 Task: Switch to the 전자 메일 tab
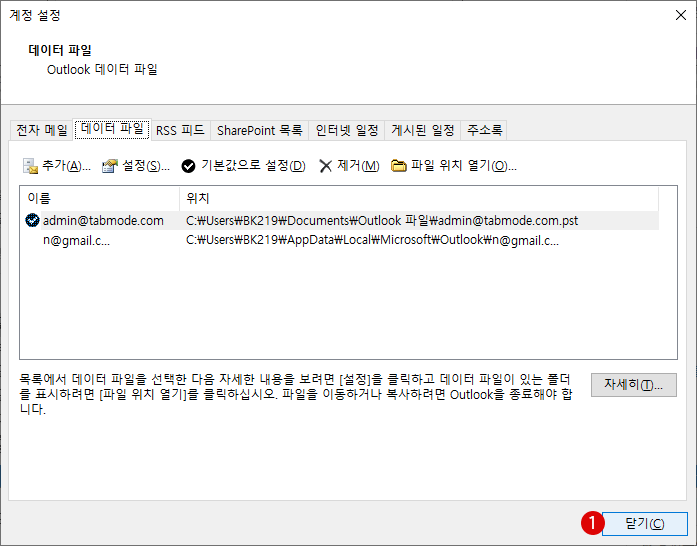point(42,130)
